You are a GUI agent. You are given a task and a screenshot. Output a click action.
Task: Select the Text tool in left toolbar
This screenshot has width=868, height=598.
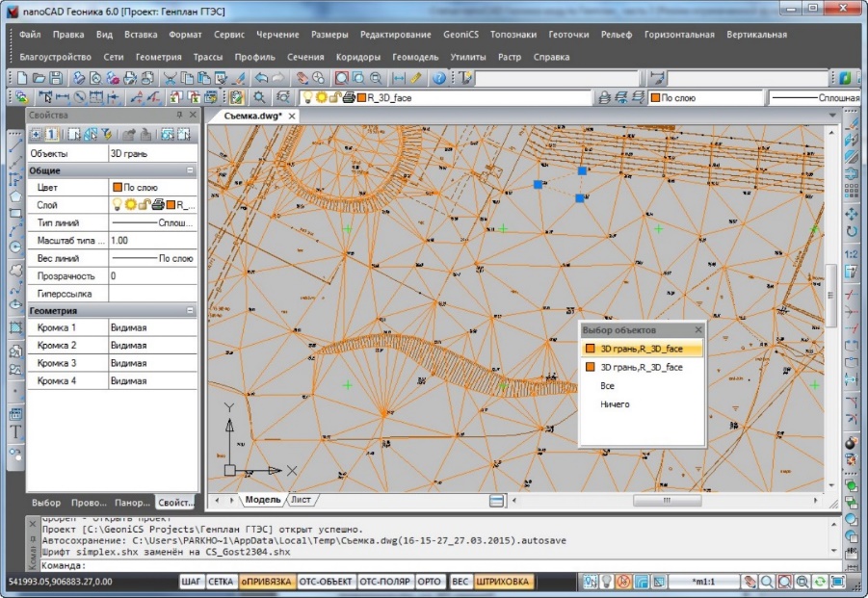pyautogui.click(x=16, y=432)
